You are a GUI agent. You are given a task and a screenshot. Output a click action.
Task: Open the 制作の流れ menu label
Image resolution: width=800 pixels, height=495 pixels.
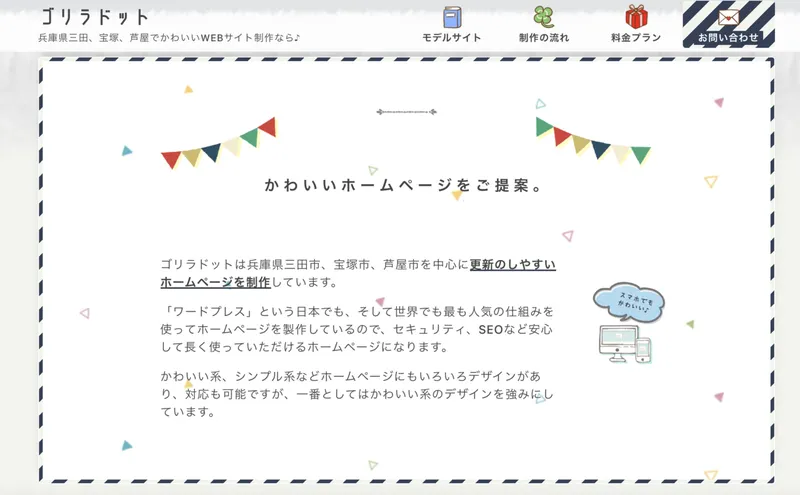544,37
